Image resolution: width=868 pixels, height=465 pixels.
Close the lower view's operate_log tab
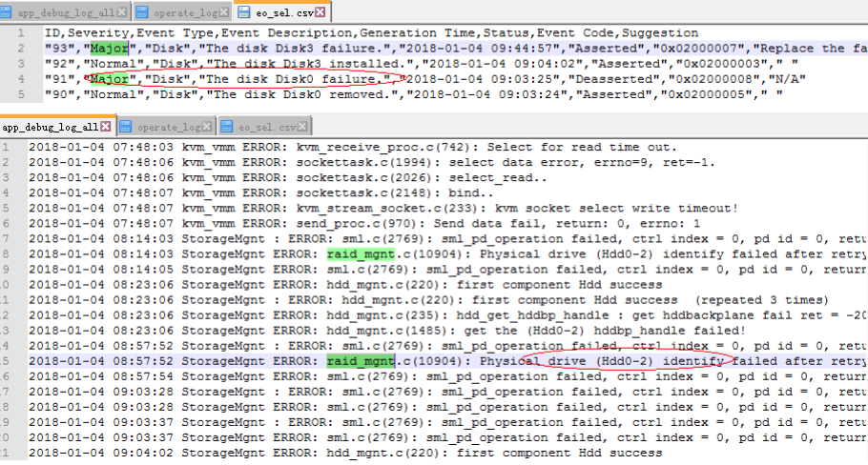point(206,127)
